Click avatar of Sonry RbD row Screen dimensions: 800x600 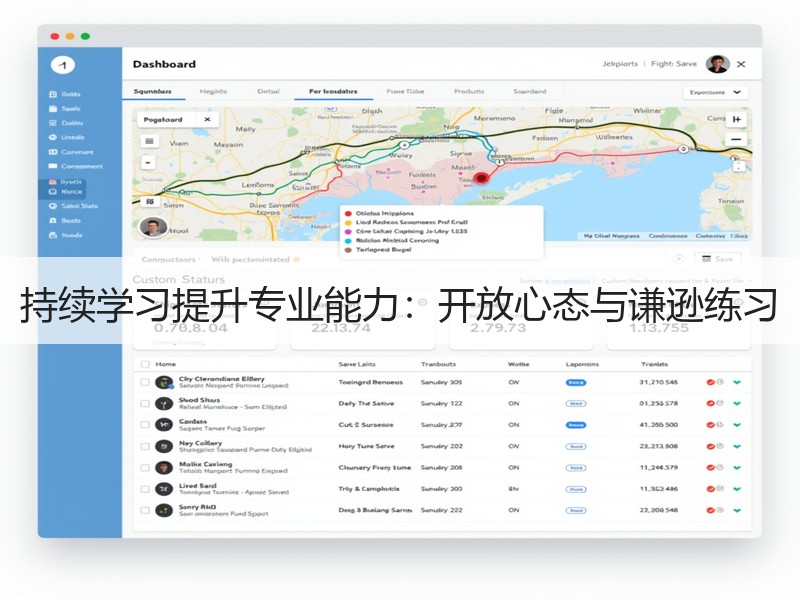(x=164, y=510)
